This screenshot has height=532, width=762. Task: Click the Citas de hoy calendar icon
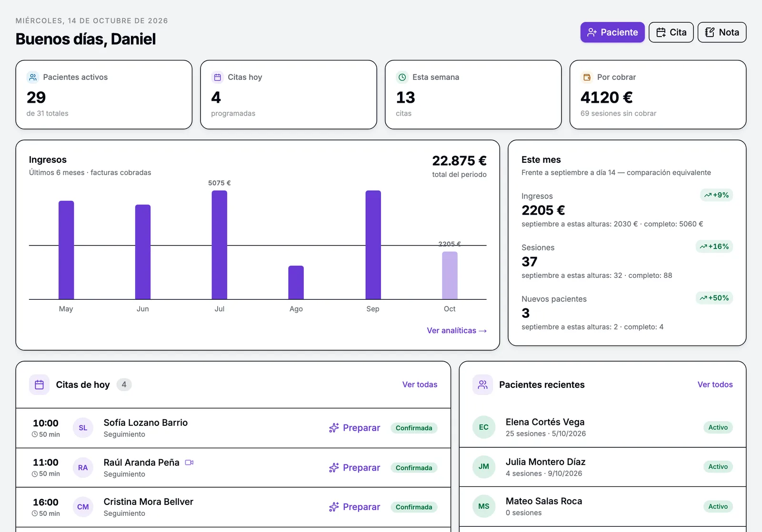click(x=40, y=384)
